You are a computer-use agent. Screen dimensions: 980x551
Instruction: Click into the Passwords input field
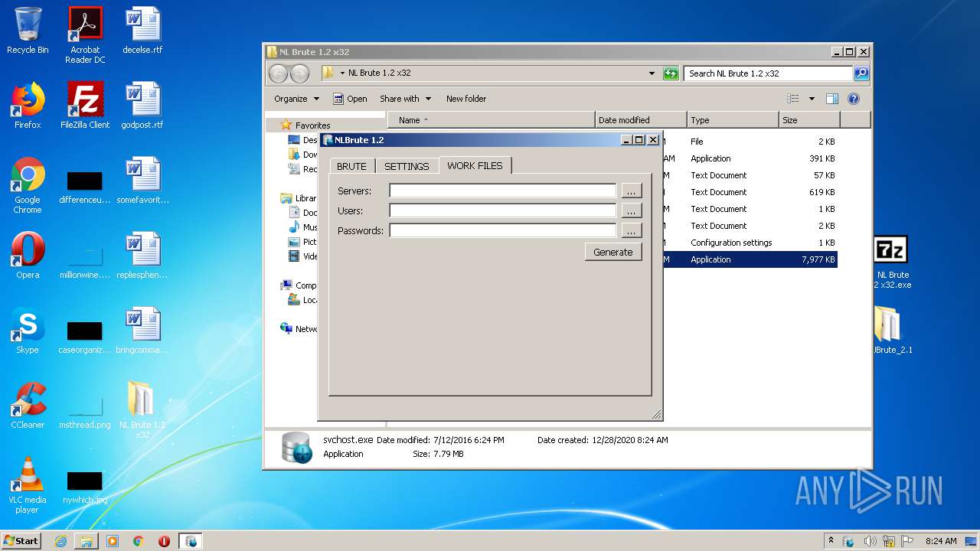[502, 230]
